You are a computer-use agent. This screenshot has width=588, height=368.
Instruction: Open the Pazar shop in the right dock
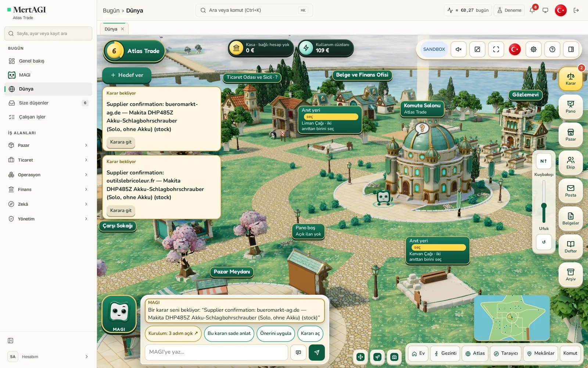coord(570,134)
